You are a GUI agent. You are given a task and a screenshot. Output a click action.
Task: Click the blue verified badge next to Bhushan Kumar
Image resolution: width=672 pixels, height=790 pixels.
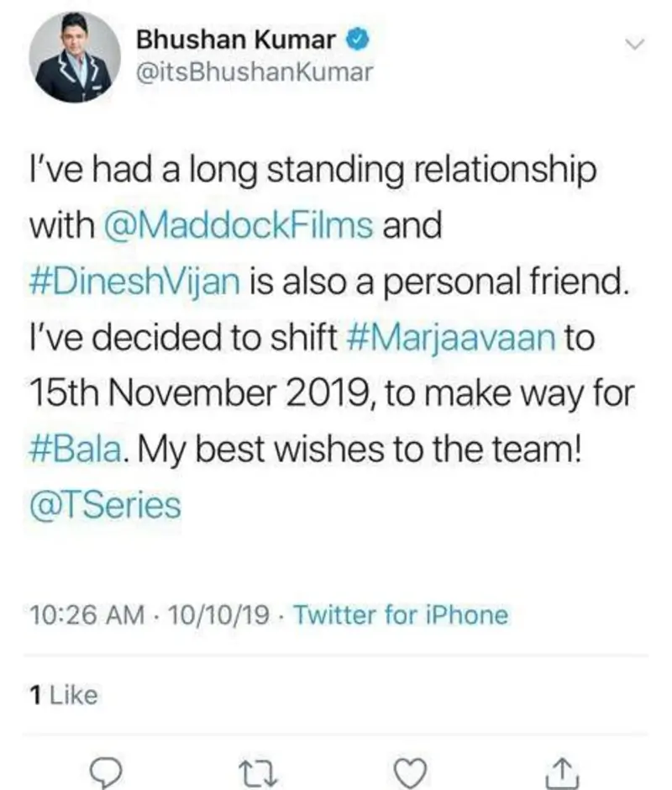[x=360, y=37]
